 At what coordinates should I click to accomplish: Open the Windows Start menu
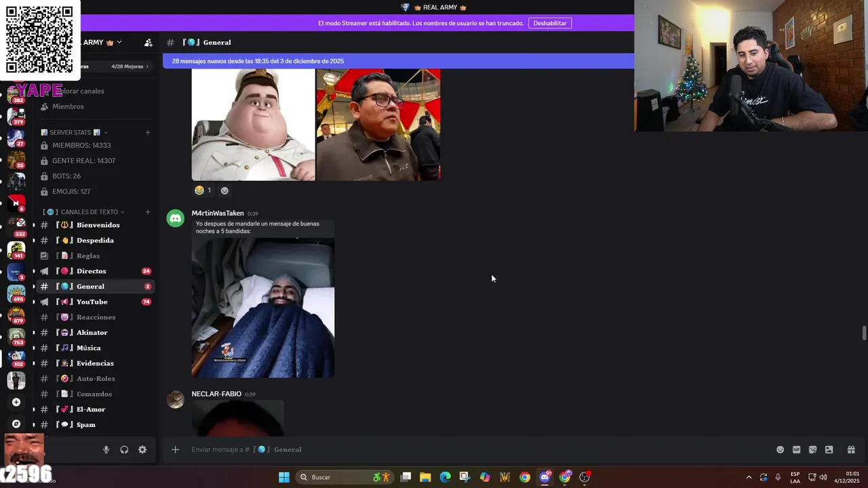click(284, 477)
